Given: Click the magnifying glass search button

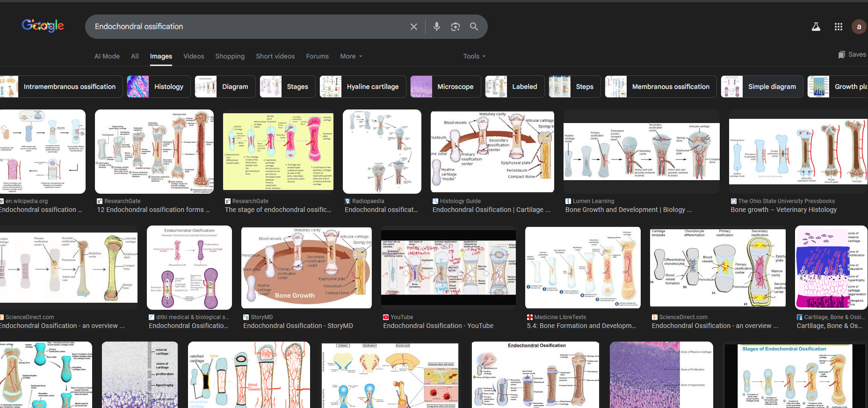Looking at the screenshot, I should tap(474, 27).
